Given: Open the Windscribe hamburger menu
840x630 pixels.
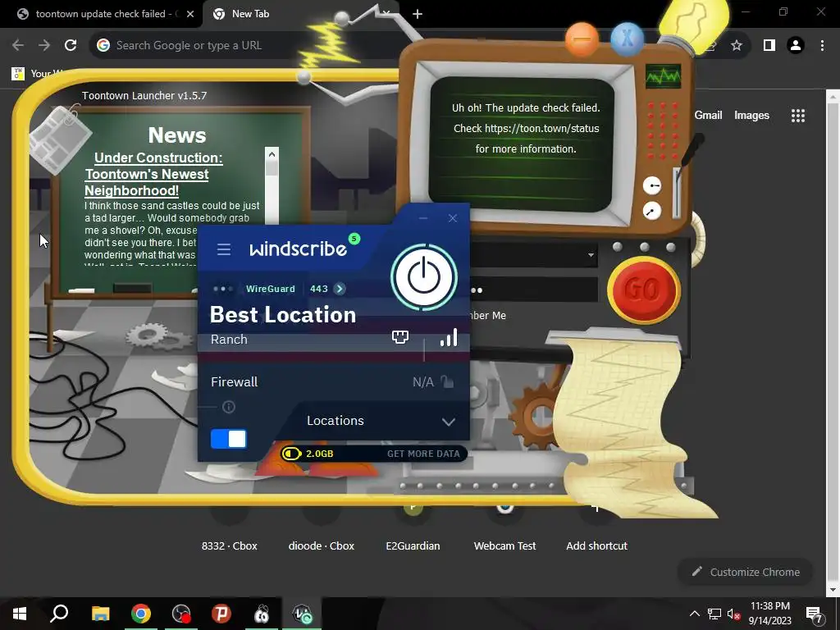Looking at the screenshot, I should (x=224, y=249).
